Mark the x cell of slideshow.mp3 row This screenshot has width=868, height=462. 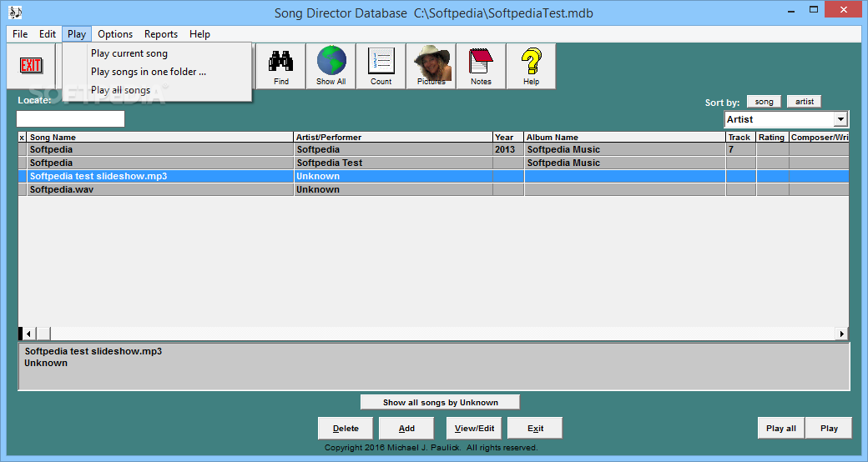click(x=23, y=176)
